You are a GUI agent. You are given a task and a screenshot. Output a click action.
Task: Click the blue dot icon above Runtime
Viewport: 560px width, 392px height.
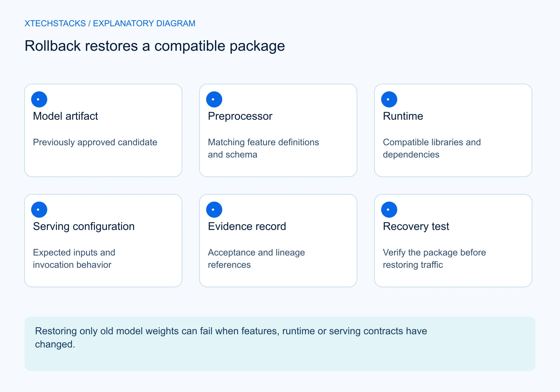[x=389, y=99]
